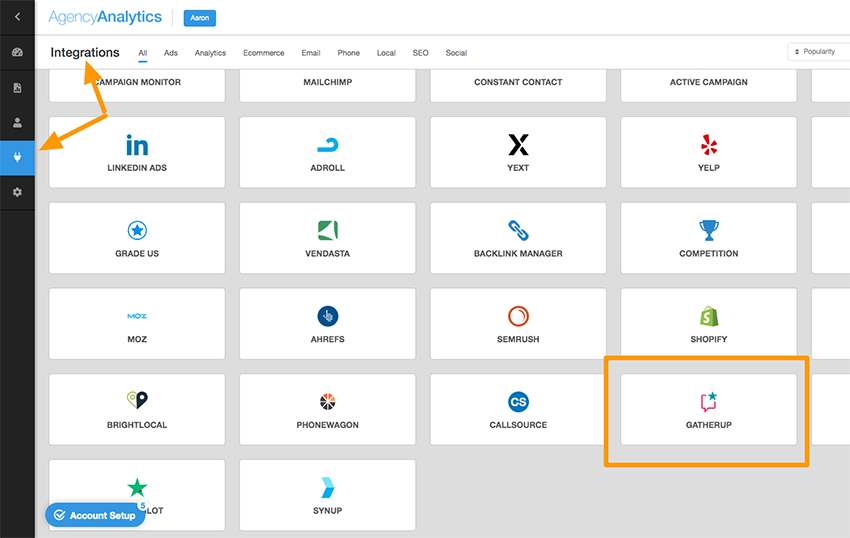The width and height of the screenshot is (850, 538).
Task: Click the LINKEDIN ADS label
Action: pyautogui.click(x=137, y=168)
